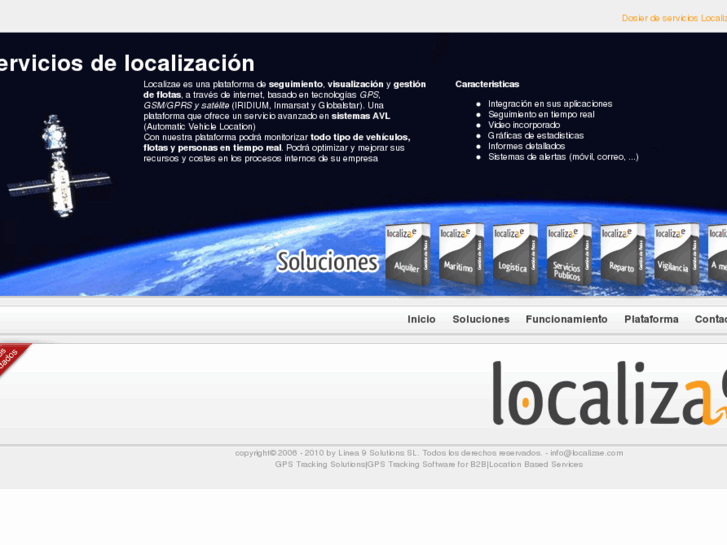Click the GPS Tracking Solutions footer link
The width and height of the screenshot is (727, 545).
(x=320, y=464)
